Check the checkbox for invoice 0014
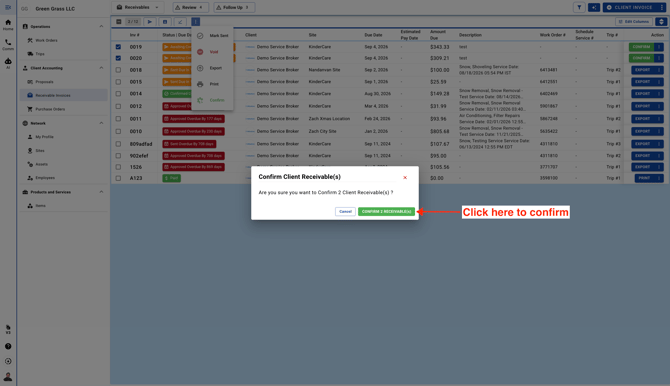This screenshot has width=670, height=386. tap(118, 94)
